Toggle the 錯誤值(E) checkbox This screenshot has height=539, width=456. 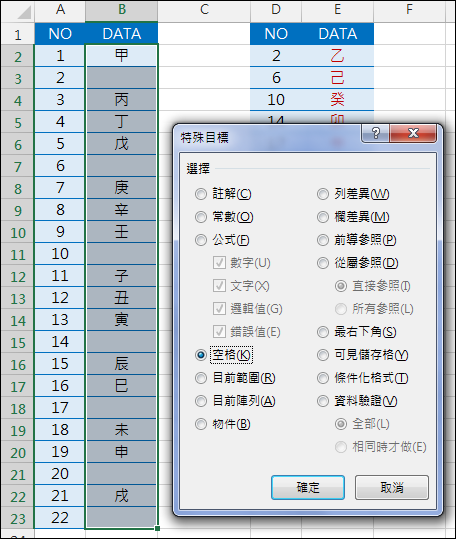pos(219,332)
